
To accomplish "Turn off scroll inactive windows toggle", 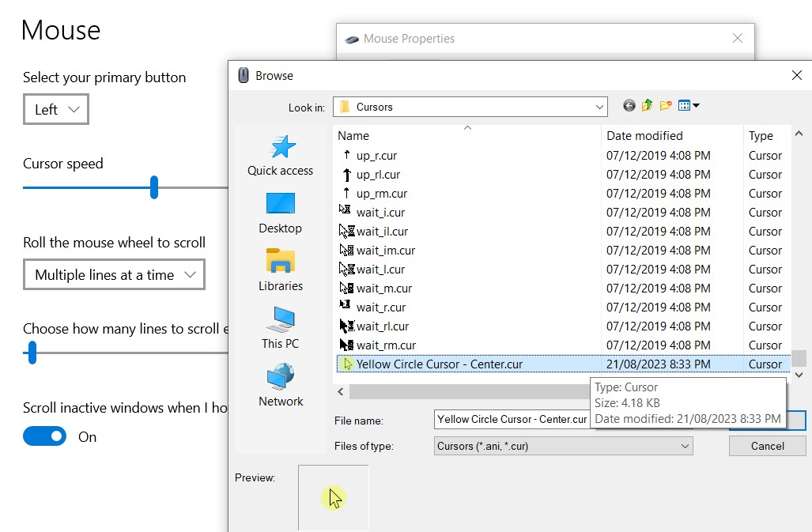I will tap(45, 436).
